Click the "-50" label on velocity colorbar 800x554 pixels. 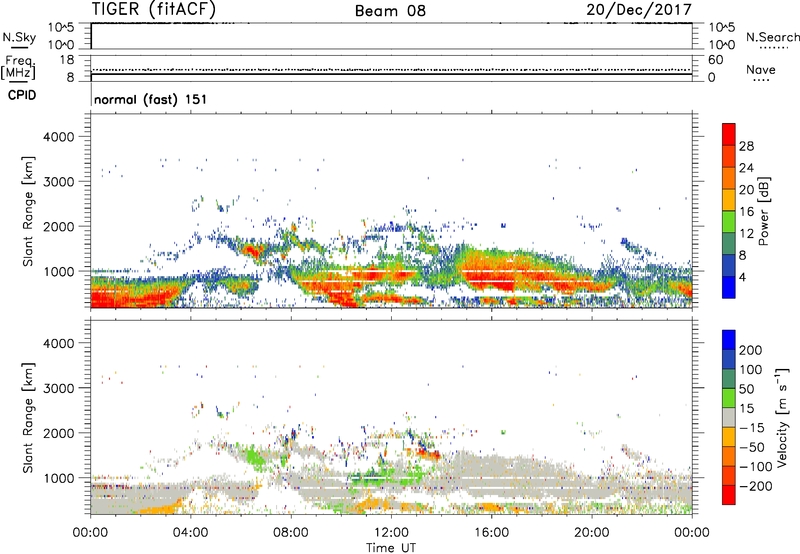pyautogui.click(x=752, y=447)
